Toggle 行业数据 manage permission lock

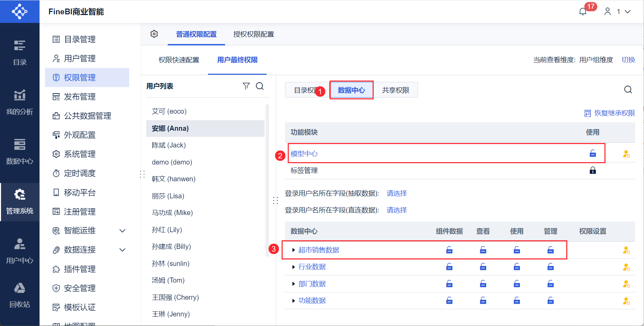[x=551, y=267]
